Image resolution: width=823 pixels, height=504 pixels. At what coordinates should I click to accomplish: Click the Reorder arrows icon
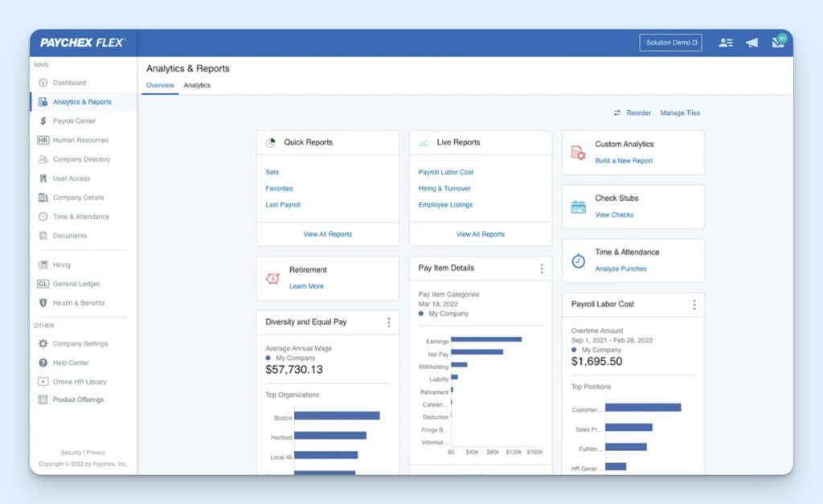617,113
